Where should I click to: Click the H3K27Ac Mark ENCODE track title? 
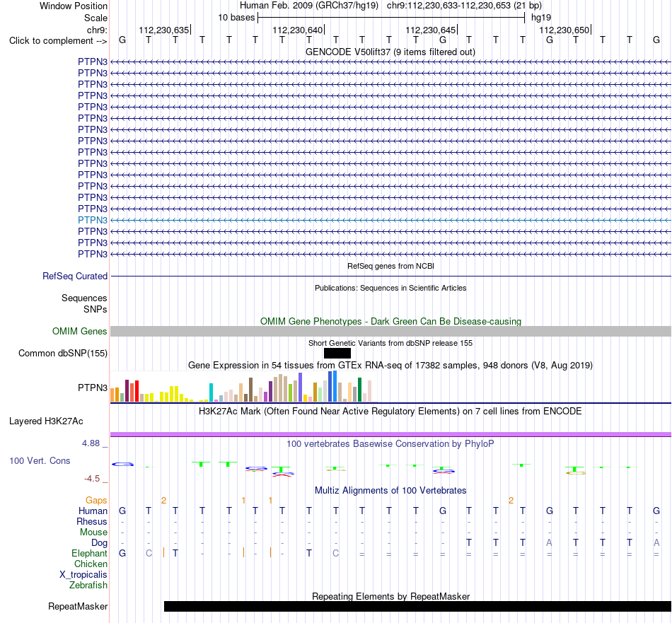click(390, 412)
